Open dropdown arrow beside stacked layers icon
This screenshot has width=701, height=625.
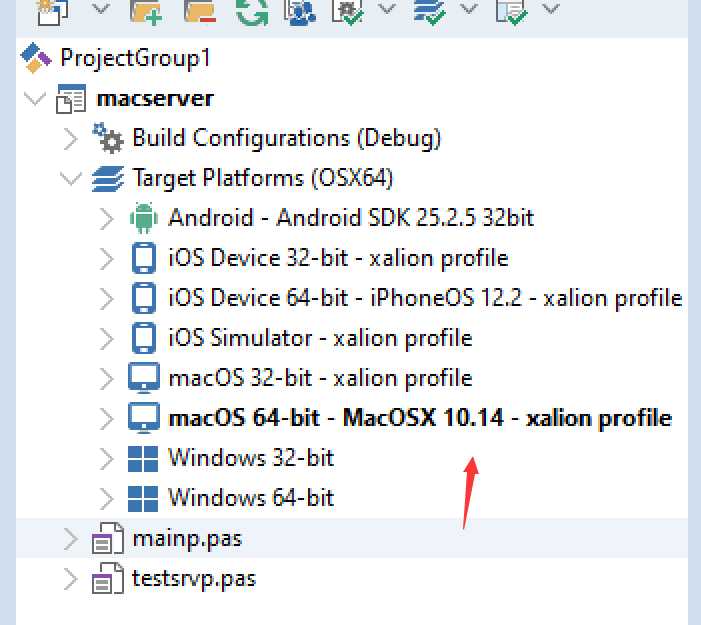tap(469, 9)
